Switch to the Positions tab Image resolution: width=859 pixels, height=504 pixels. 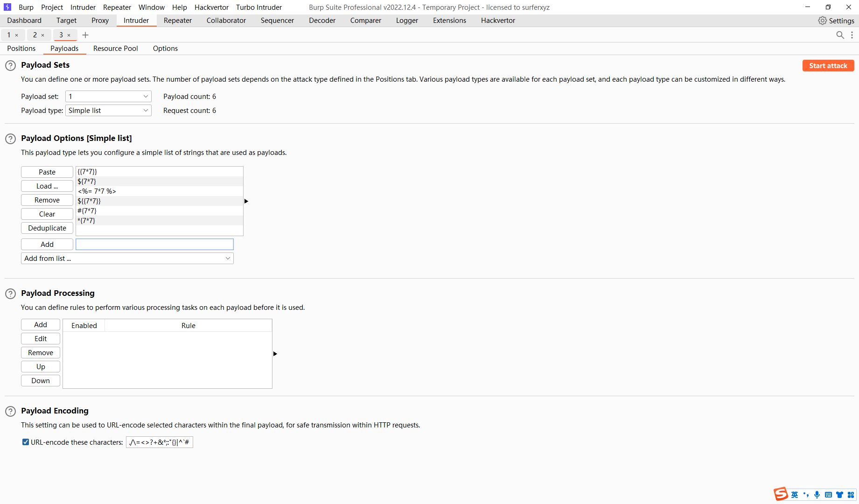21,49
